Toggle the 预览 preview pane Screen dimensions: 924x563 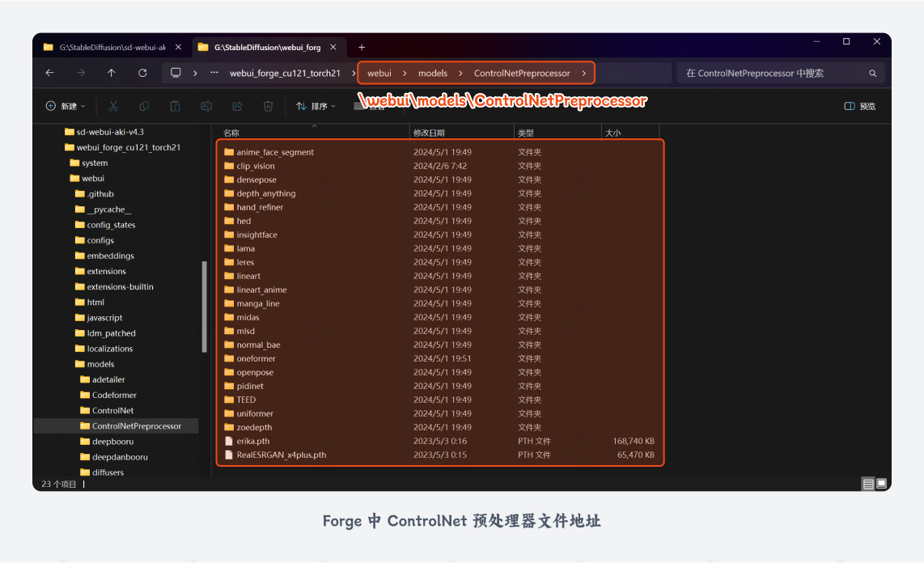click(858, 106)
